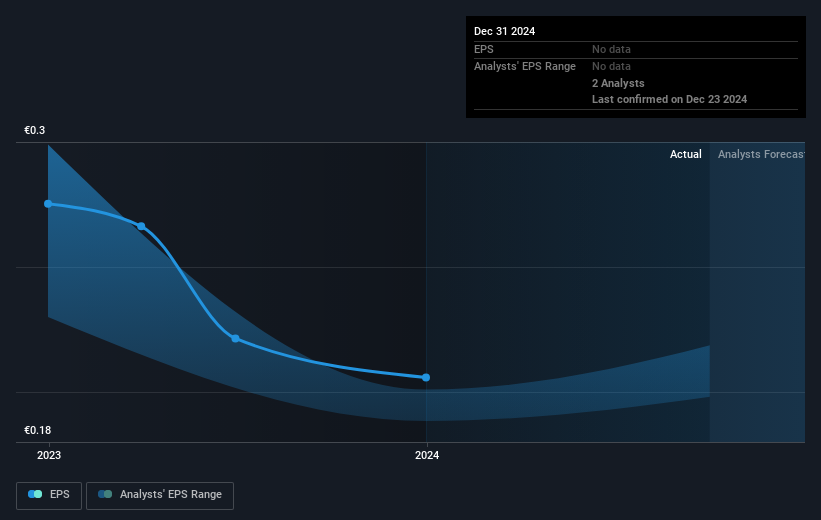Screen dimensions: 821x520
Task: Click the €0.3 y-axis label
Action: pos(35,130)
